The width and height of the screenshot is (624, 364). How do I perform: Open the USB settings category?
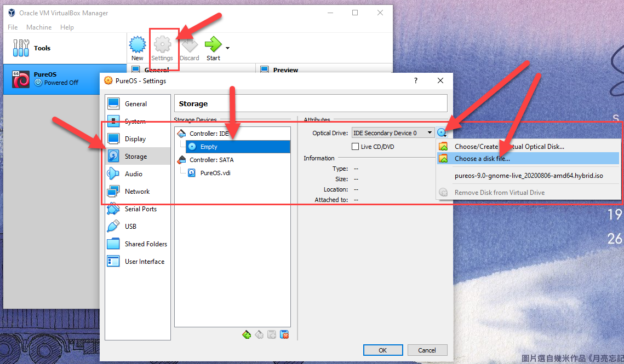pyautogui.click(x=138, y=227)
